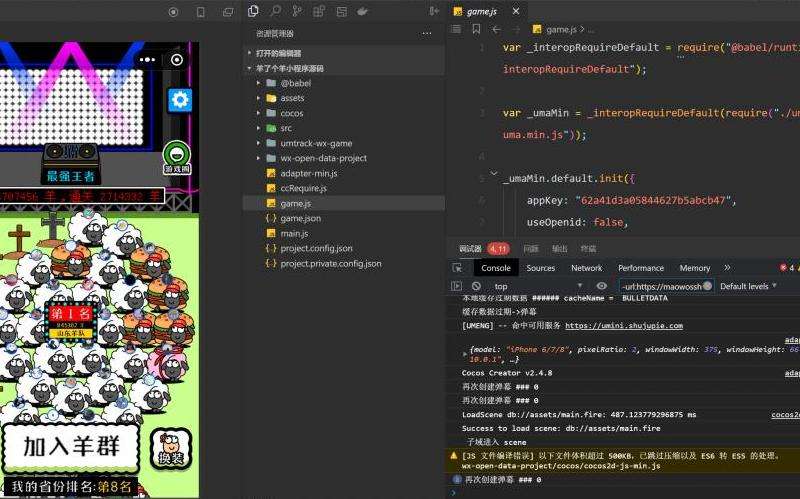Image resolution: width=800 pixels, height=499 pixels.
Task: Open the Default levels dropdown
Action: click(748, 286)
